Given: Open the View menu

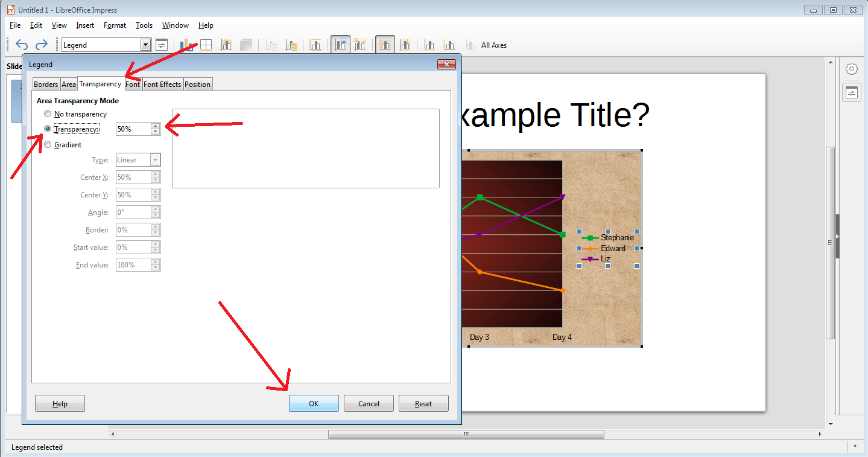Looking at the screenshot, I should 59,25.
